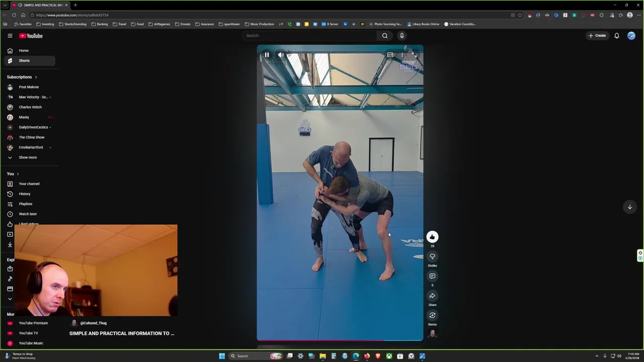Open Post Malone subscription channel
The image size is (644, 362).
(x=29, y=87)
